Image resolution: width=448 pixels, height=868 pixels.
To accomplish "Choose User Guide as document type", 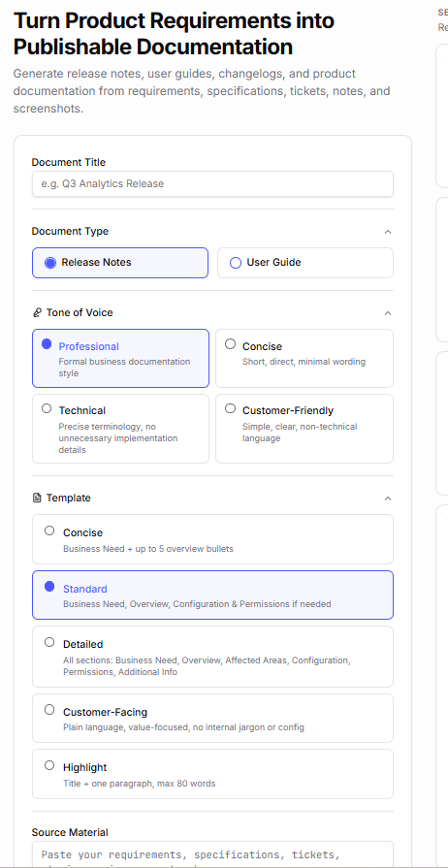I will point(305,263).
